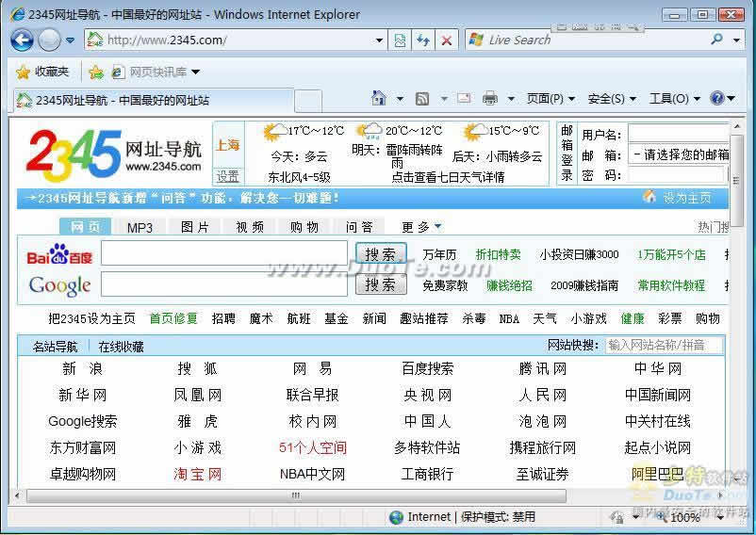
Task: Open the recent pages history arrow
Action: point(71,41)
